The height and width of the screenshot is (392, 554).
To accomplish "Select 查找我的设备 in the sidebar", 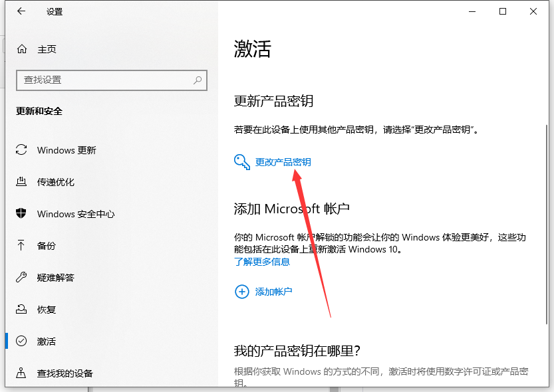I will click(65, 373).
